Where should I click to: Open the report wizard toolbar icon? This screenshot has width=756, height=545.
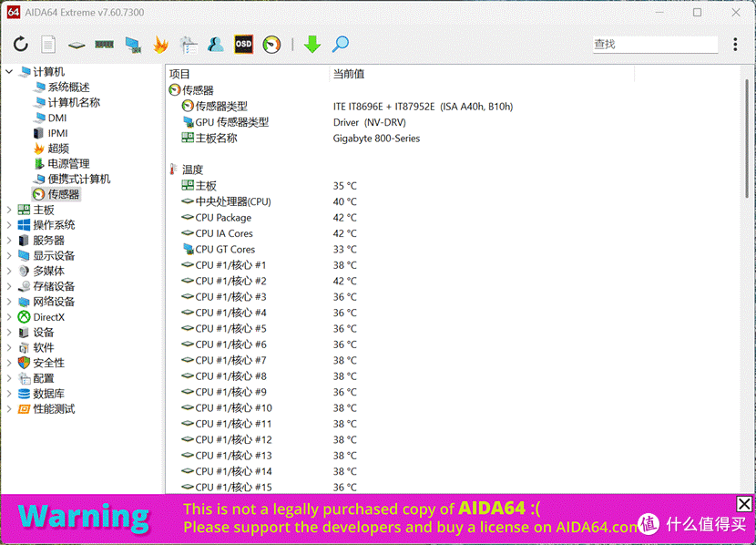pyautogui.click(x=189, y=45)
